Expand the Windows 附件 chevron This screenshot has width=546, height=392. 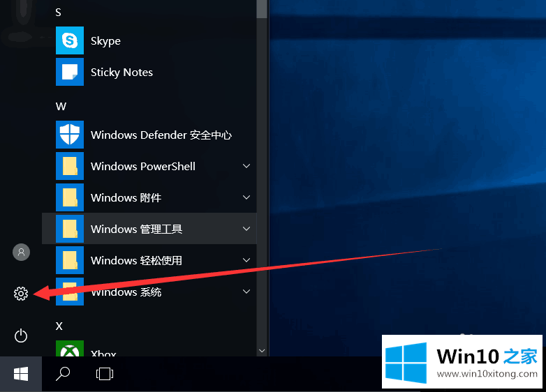(x=246, y=197)
